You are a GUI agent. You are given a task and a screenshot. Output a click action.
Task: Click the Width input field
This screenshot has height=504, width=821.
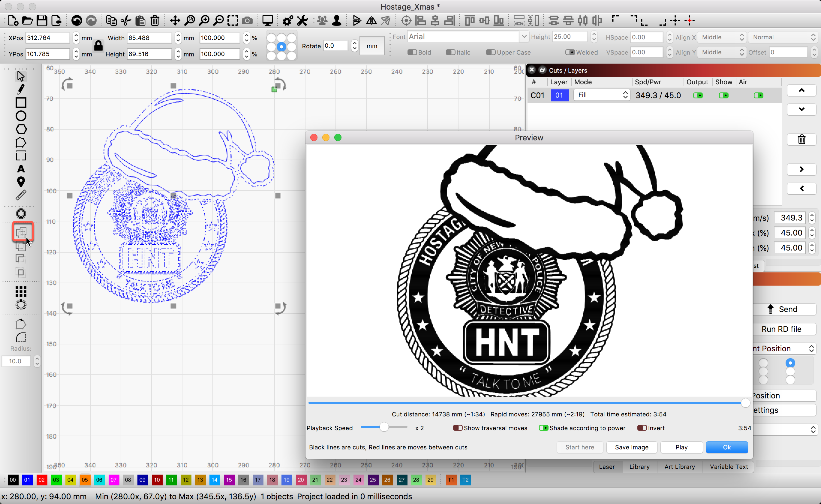point(149,38)
